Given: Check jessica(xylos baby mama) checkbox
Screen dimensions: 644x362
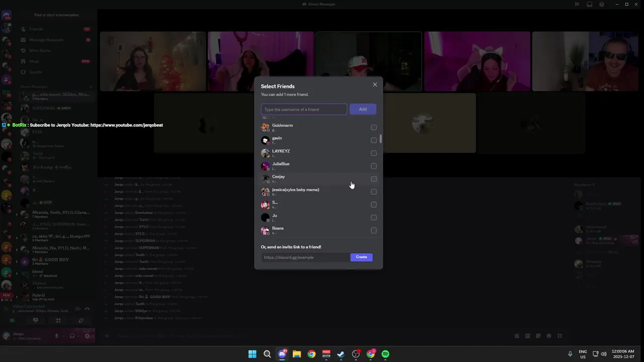Looking at the screenshot, I should click(x=373, y=192).
